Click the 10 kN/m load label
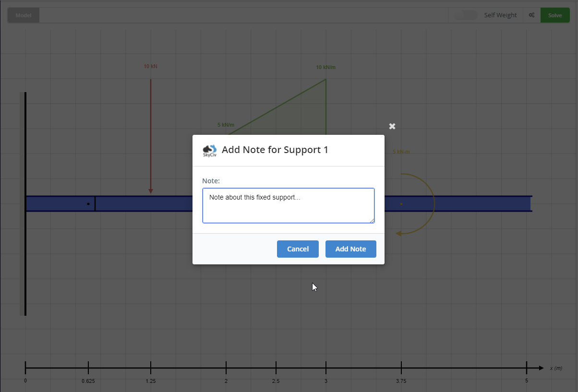Viewport: 578px width, 392px height. (x=326, y=67)
